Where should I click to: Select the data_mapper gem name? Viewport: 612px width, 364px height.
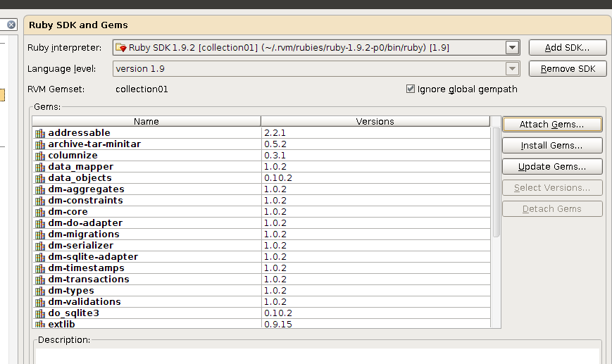point(81,167)
